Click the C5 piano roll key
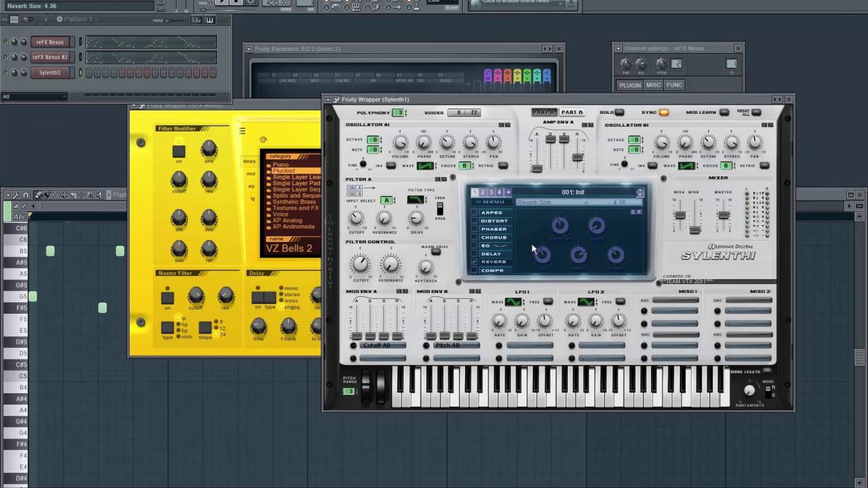The image size is (868, 488). 14,376
